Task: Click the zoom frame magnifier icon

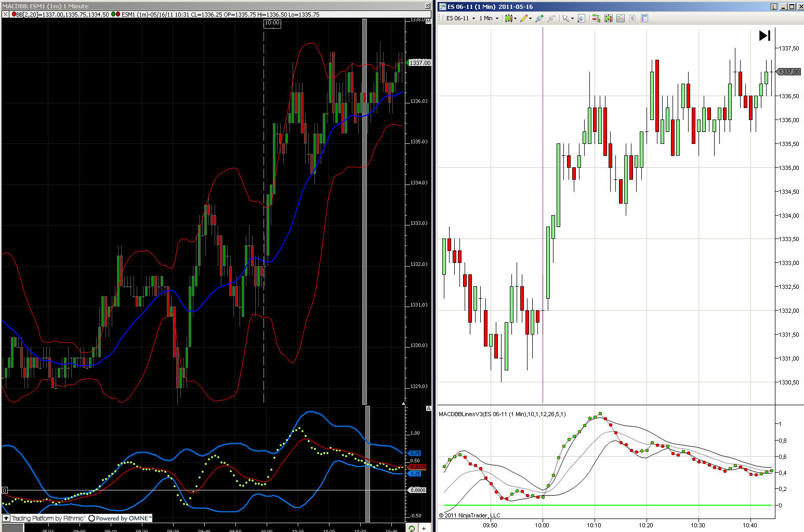Action: tap(581, 18)
